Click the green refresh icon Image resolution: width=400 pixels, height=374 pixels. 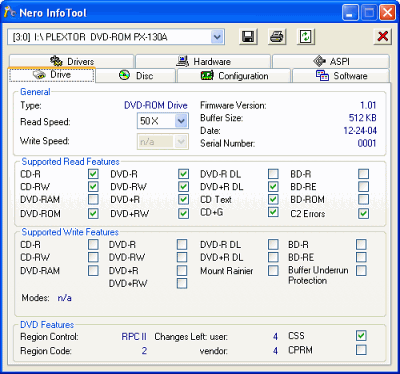pos(306,37)
